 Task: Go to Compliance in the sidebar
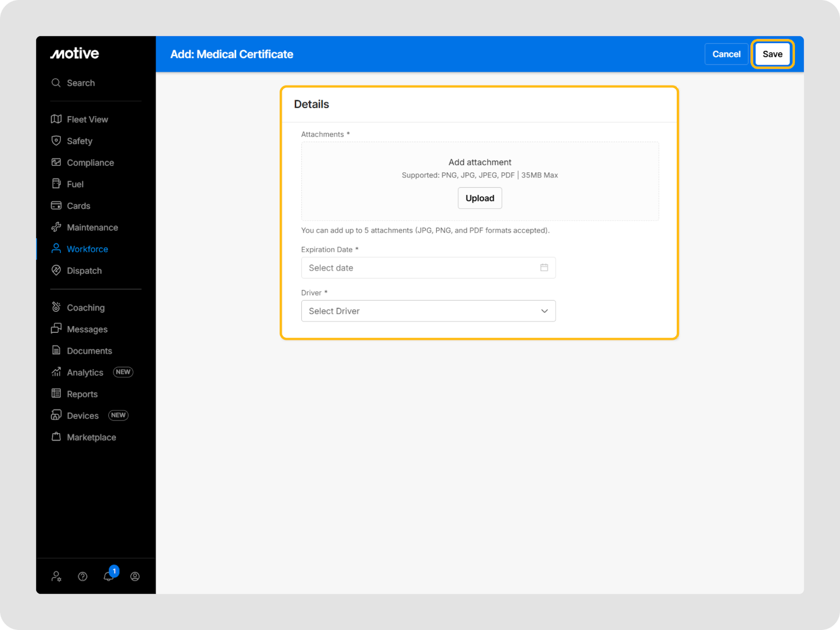pos(90,163)
